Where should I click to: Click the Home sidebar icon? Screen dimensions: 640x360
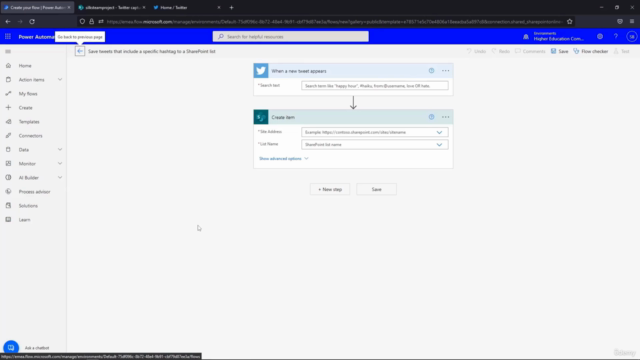click(8, 65)
